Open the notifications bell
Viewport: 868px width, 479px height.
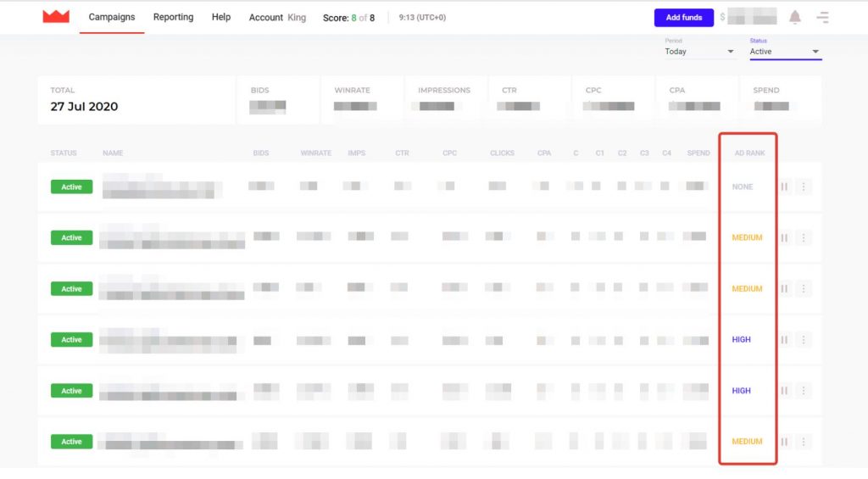point(795,17)
